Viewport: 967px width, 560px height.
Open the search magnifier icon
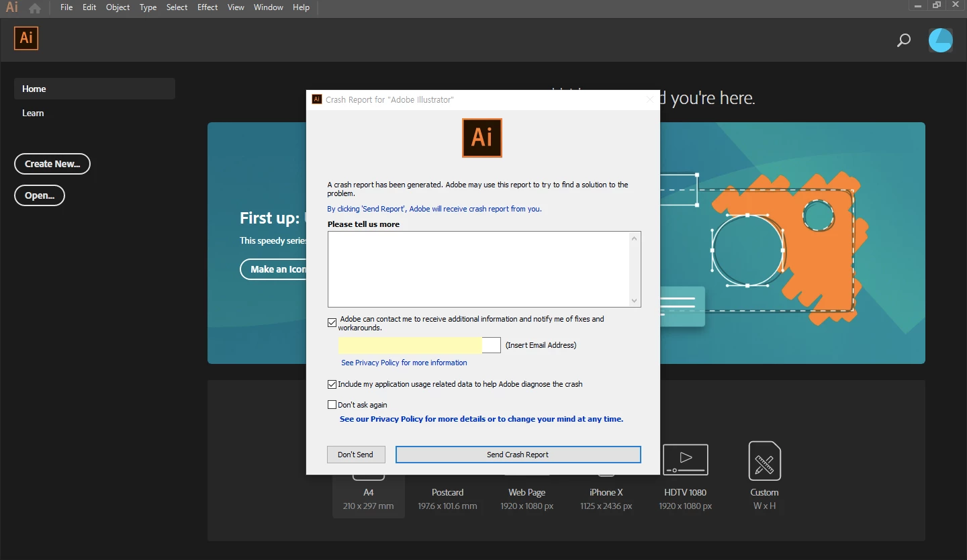pos(904,40)
